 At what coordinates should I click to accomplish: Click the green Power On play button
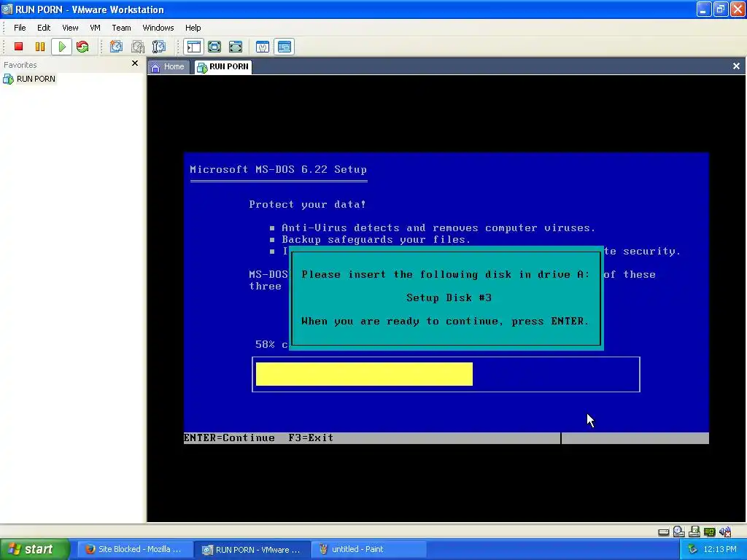[62, 47]
